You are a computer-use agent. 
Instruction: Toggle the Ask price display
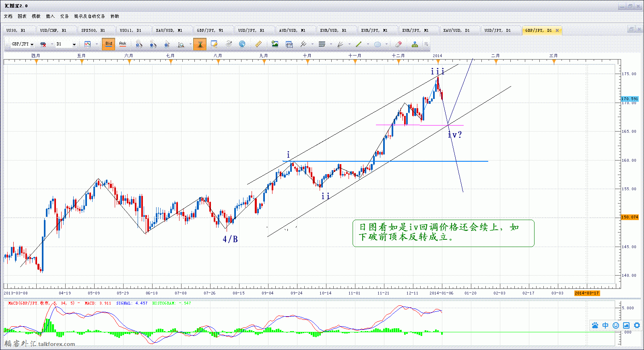coord(123,44)
